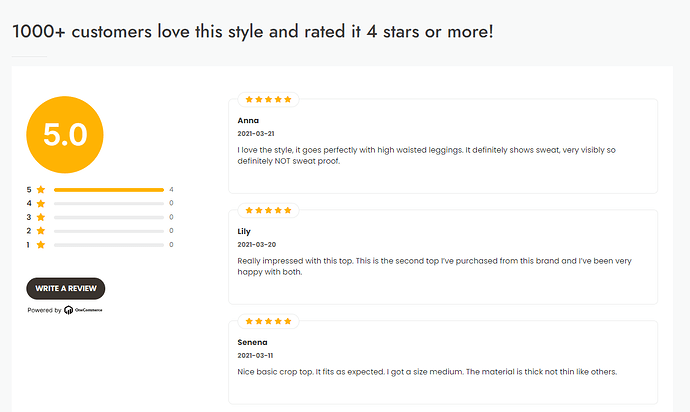Image resolution: width=690 pixels, height=412 pixels.
Task: Click the 5.0 rating circle badge
Action: [65, 134]
